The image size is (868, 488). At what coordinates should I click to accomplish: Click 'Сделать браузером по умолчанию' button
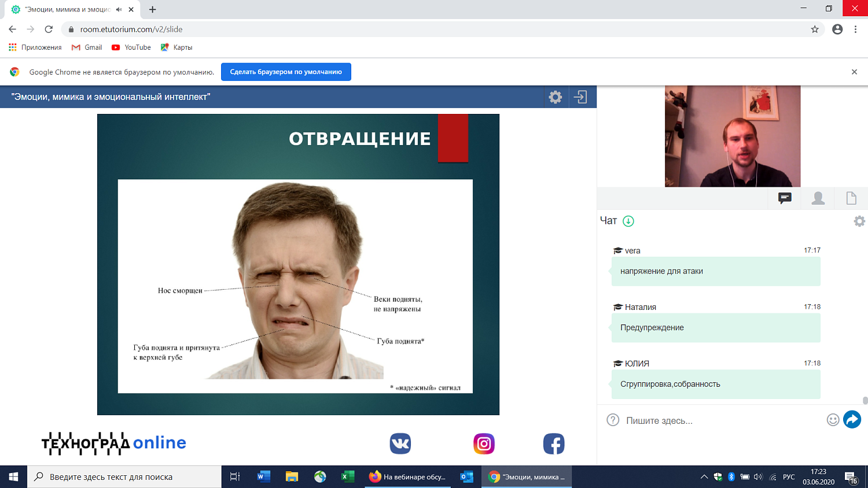click(x=286, y=72)
